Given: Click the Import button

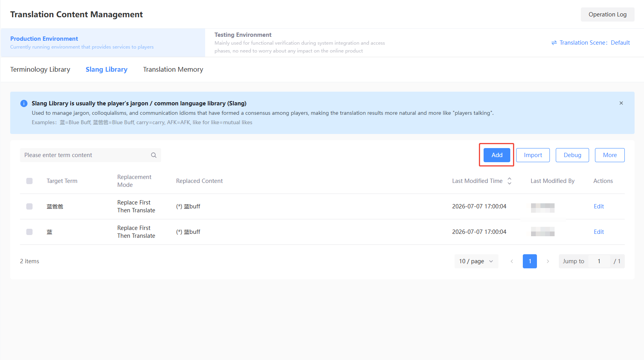Looking at the screenshot, I should tap(533, 155).
